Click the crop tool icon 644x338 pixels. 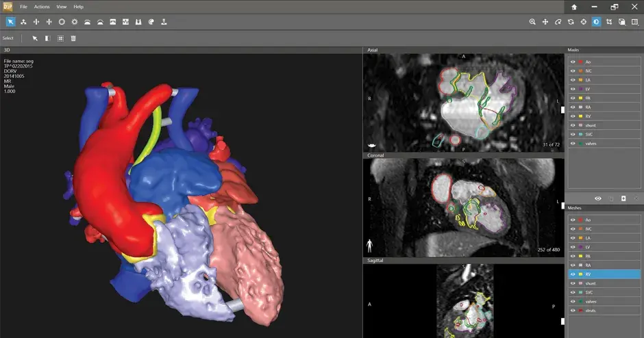(609, 23)
